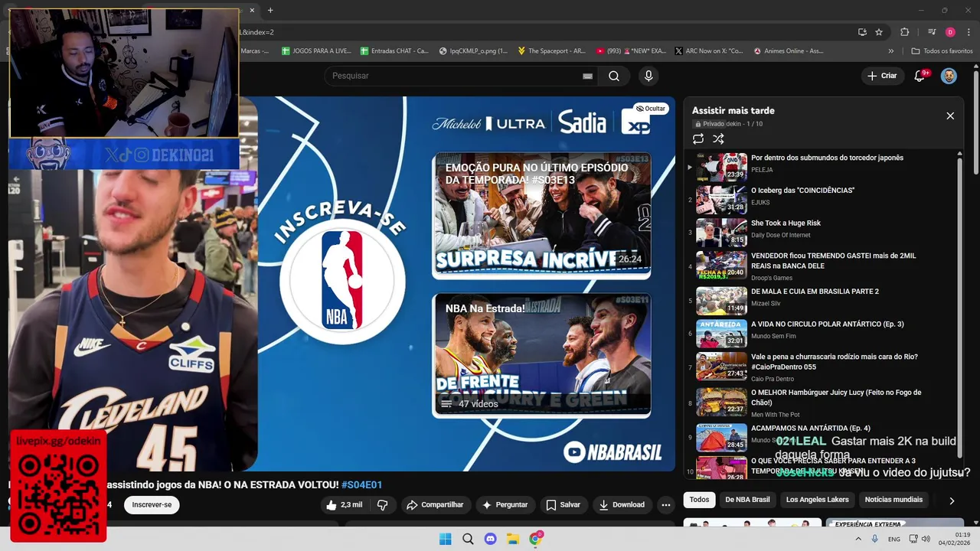The image size is (980, 551).
Task: Expand hidden bookmarks chevron
Action: tap(890, 51)
